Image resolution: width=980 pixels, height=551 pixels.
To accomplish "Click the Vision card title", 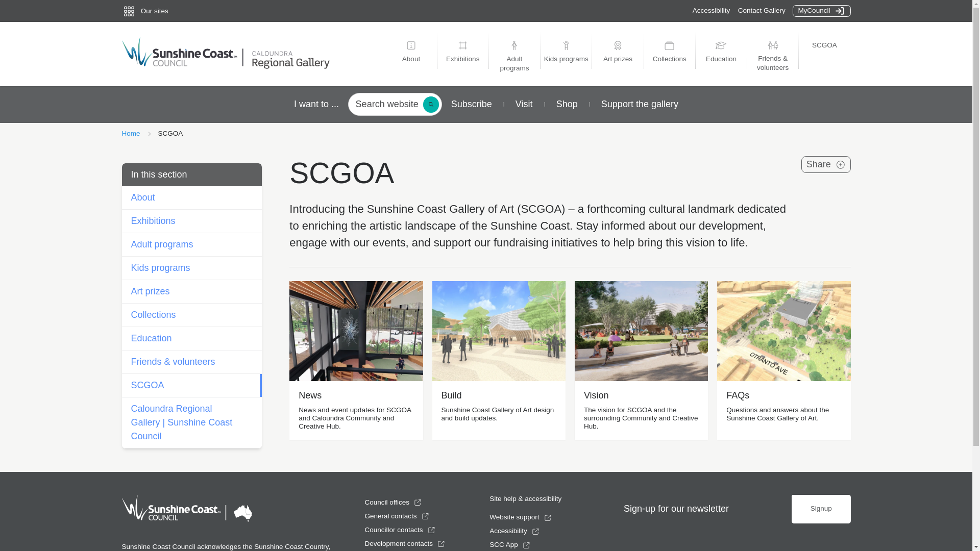I will tap(596, 396).
